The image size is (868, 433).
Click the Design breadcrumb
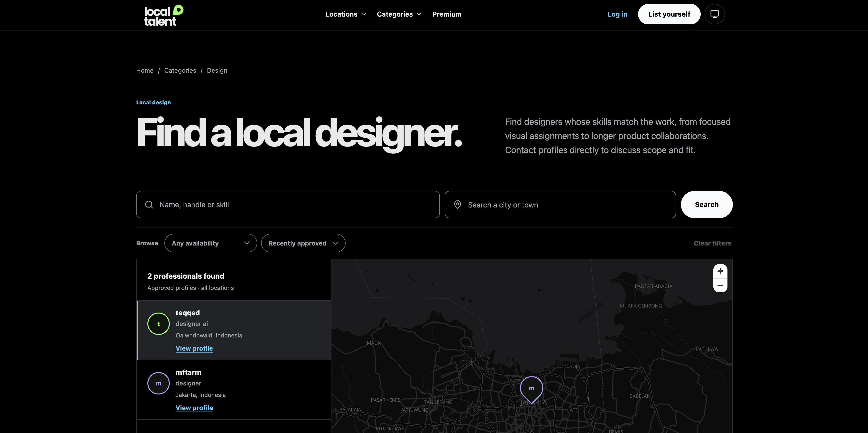(217, 70)
